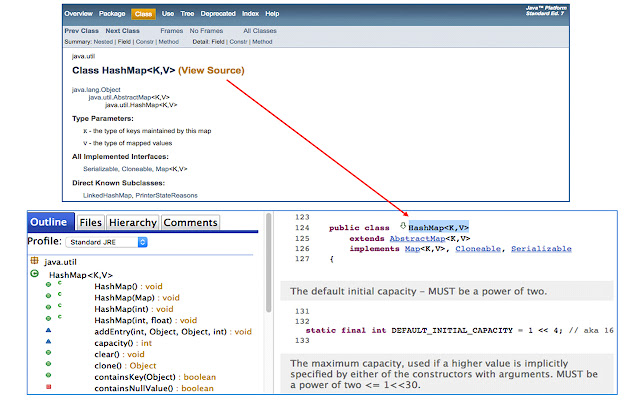This screenshot has height=400, width=640.
Task: Click the green HashMap class collapse icon
Action: 35,274
